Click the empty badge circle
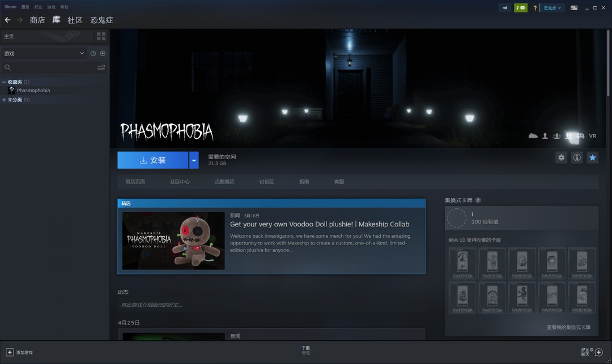 point(457,218)
